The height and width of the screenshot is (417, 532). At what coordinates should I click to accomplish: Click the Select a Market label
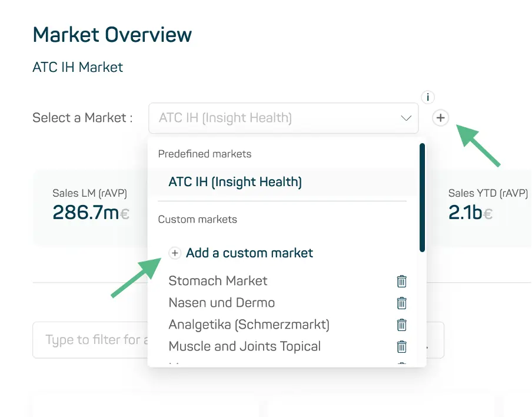(x=82, y=118)
